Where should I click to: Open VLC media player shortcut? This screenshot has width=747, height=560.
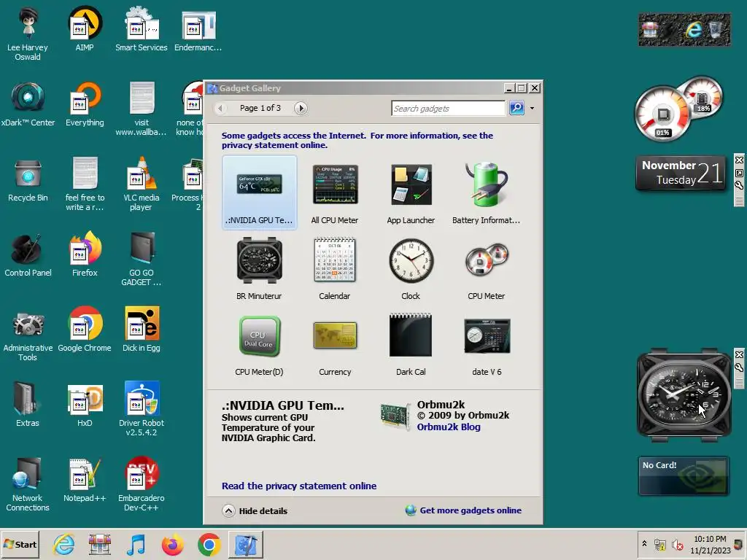[141, 184]
